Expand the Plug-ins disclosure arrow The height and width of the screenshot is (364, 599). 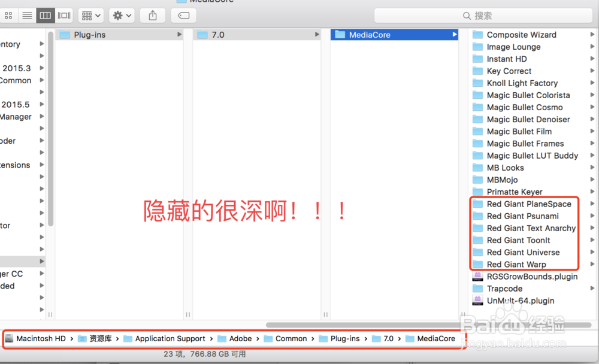click(x=179, y=35)
